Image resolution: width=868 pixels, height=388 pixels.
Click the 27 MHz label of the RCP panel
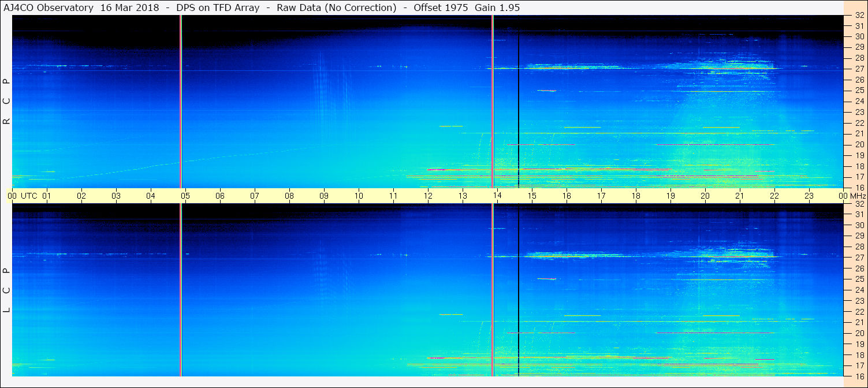(859, 69)
